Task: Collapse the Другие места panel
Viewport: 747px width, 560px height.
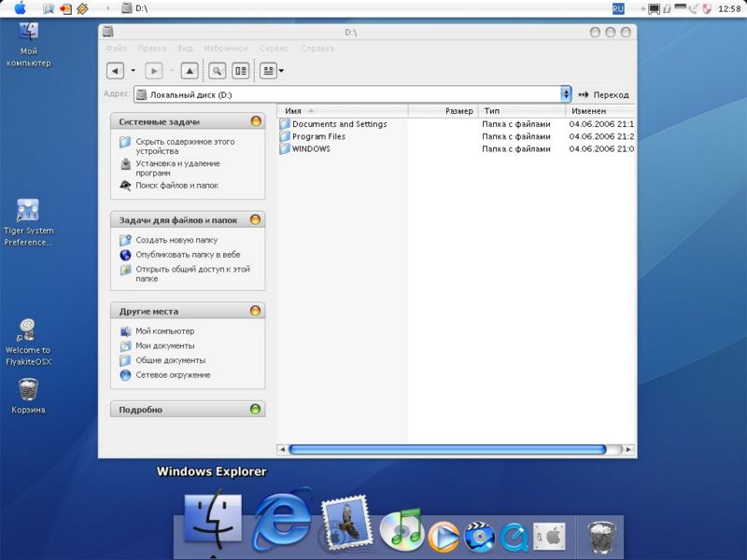Action: pyautogui.click(x=255, y=311)
